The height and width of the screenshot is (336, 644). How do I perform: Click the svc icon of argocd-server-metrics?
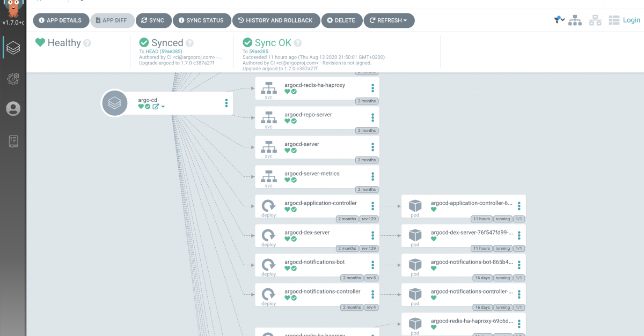point(268,176)
